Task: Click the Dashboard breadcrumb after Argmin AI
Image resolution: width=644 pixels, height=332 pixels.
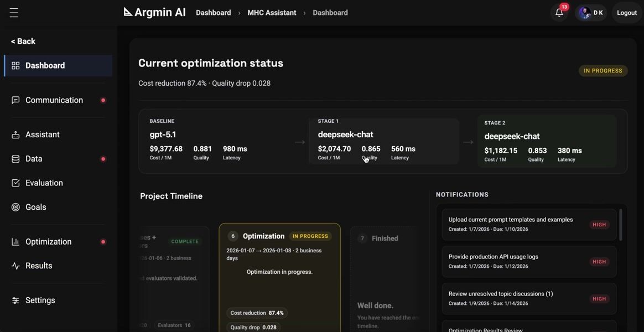Action: click(213, 13)
